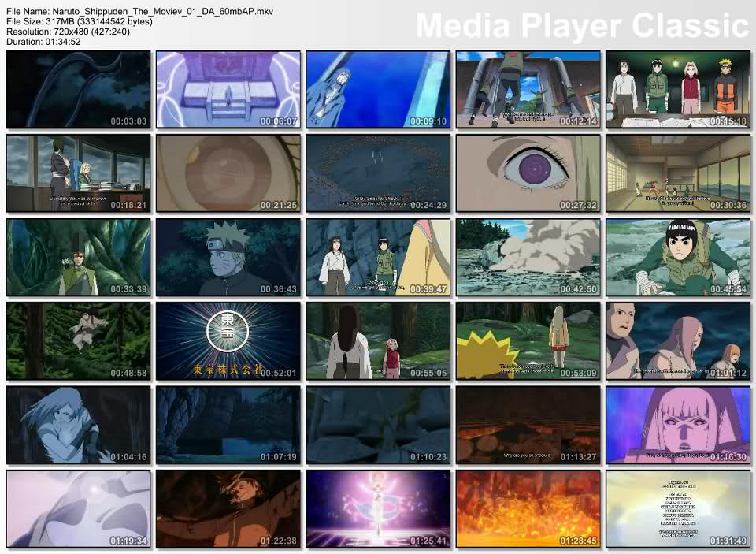Viewport: 756px width, 554px height.
Task: Click the thumbnail stamped 01:13:27
Action: tap(528, 425)
